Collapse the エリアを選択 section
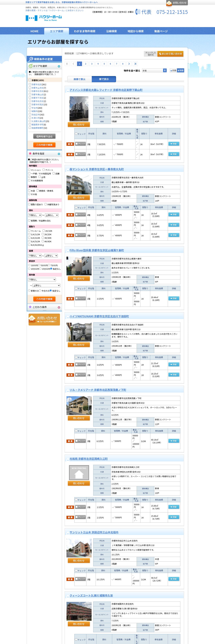The image size is (215, 644). [59, 66]
